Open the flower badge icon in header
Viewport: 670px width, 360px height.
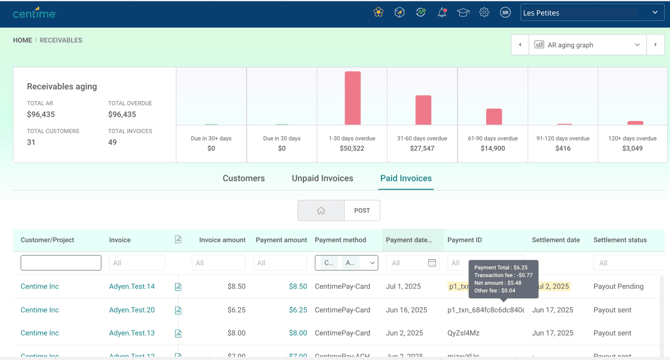point(378,13)
